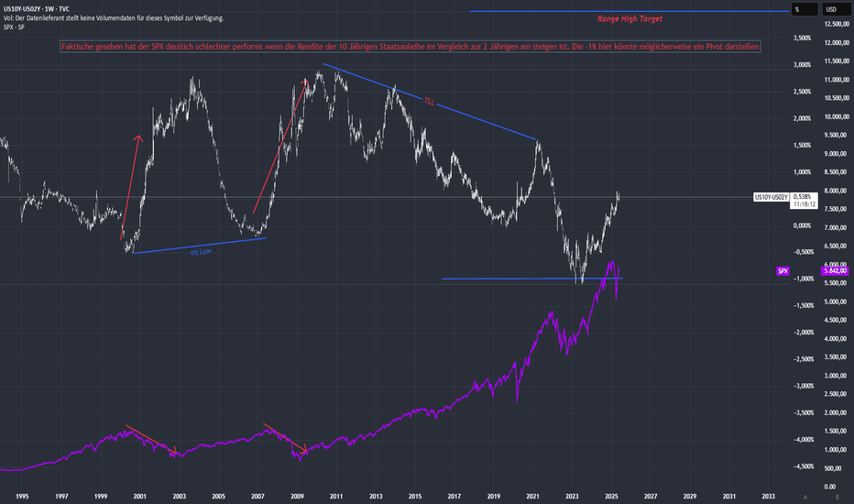
Task: Open the USD currency scale button
Action: pos(836,9)
